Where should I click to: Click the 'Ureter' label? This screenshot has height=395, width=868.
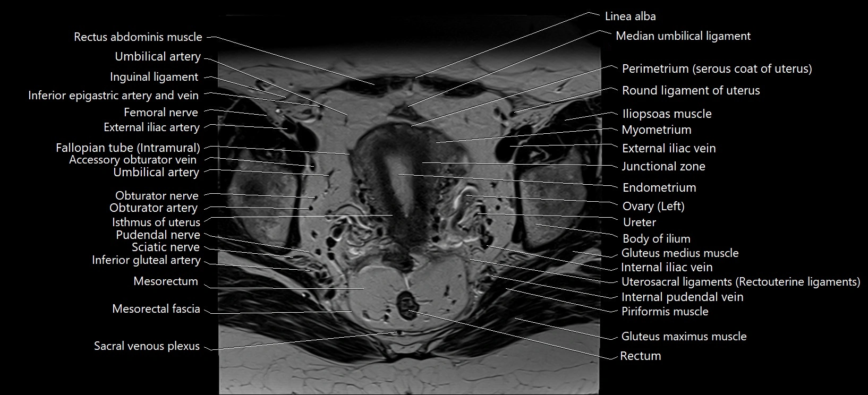640,222
